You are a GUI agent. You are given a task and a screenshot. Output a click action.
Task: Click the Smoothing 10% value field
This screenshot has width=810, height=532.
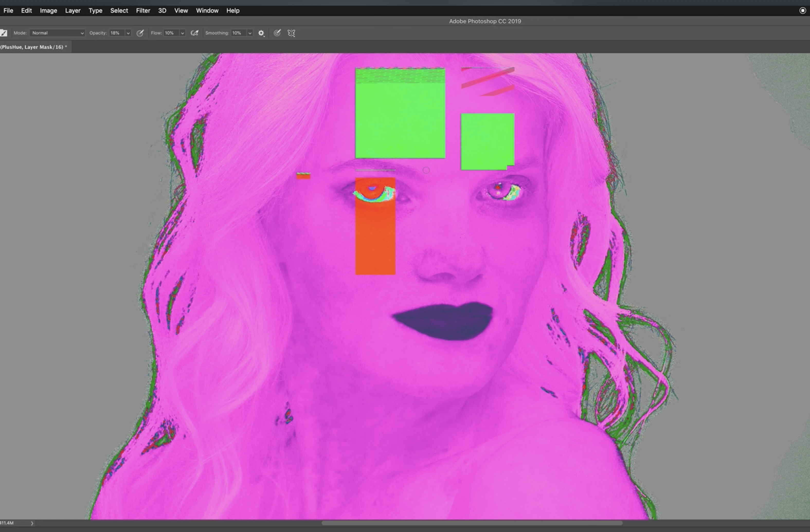click(239, 33)
